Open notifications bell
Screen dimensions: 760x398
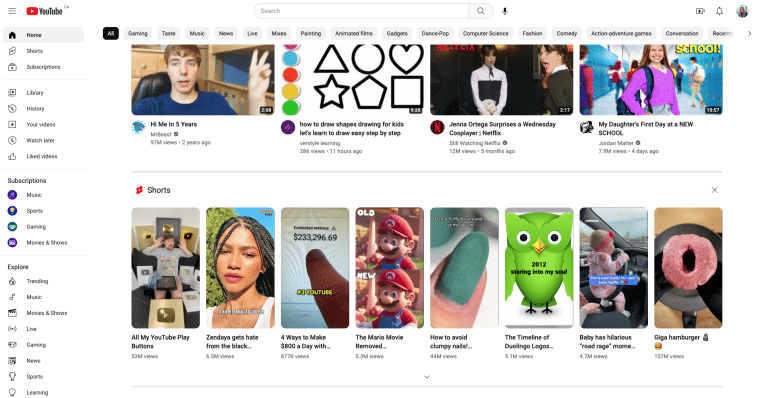click(719, 11)
